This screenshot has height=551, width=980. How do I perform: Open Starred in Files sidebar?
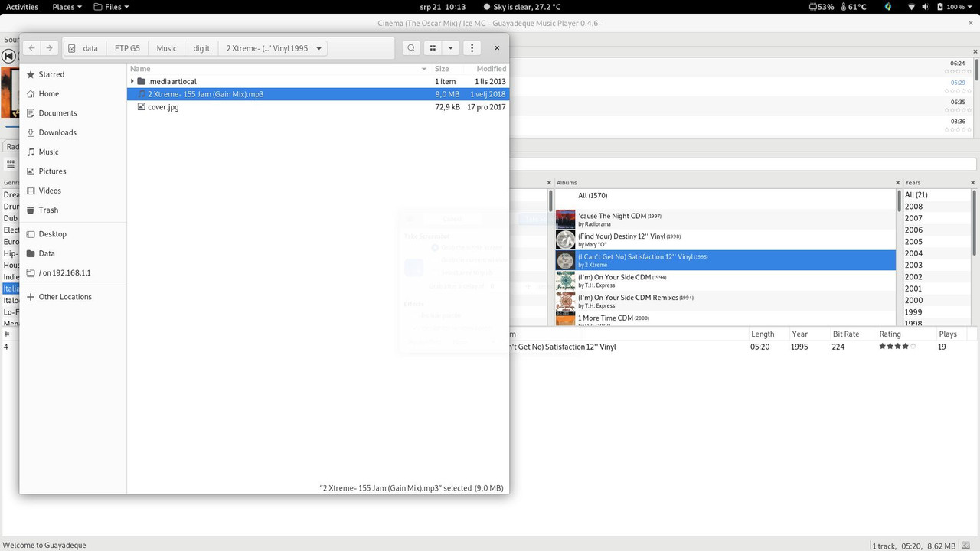point(73,74)
